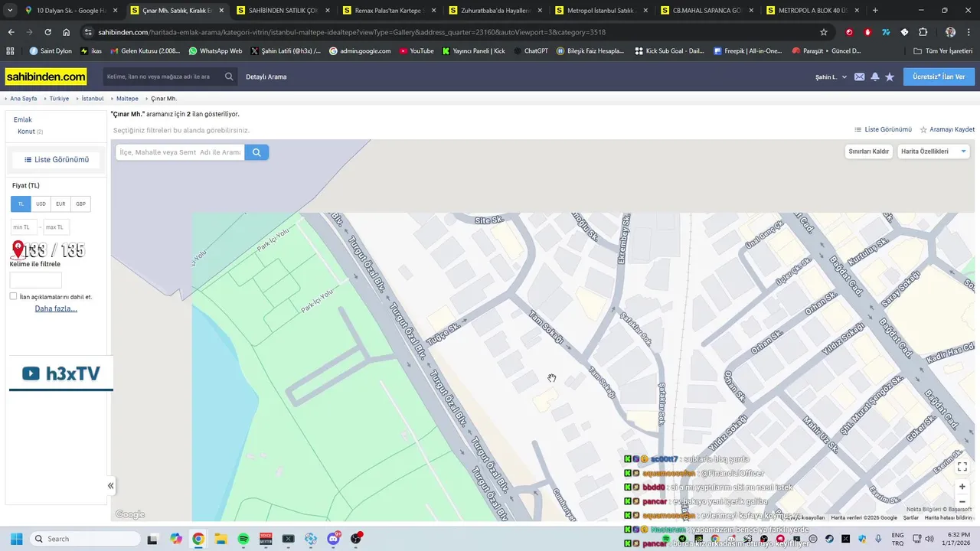Open File Explorer from the taskbar
Image resolution: width=980 pixels, height=551 pixels.
point(220,539)
